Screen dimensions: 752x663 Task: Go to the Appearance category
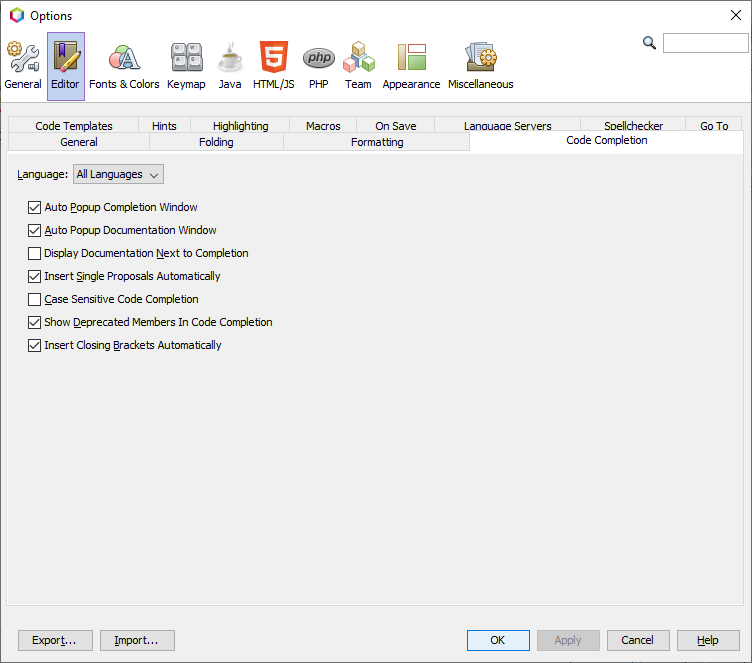pyautogui.click(x=411, y=67)
